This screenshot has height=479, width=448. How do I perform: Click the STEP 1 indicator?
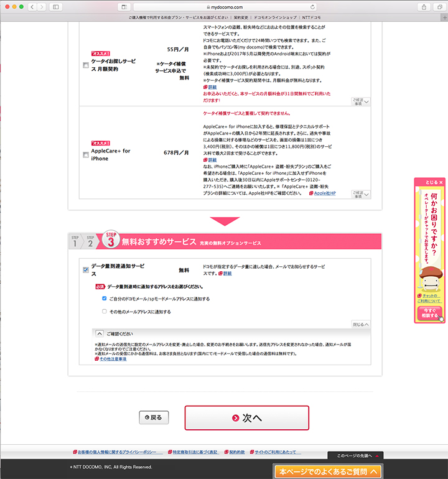75,241
